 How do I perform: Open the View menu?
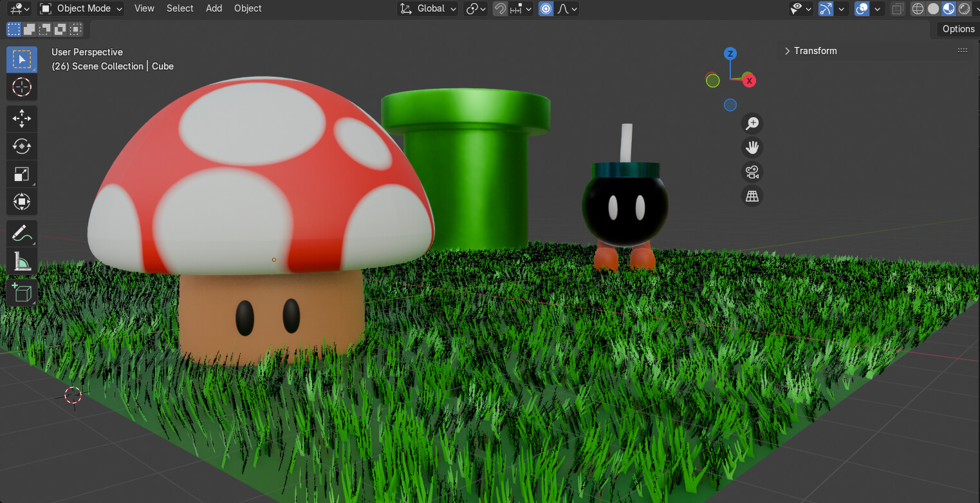(144, 8)
